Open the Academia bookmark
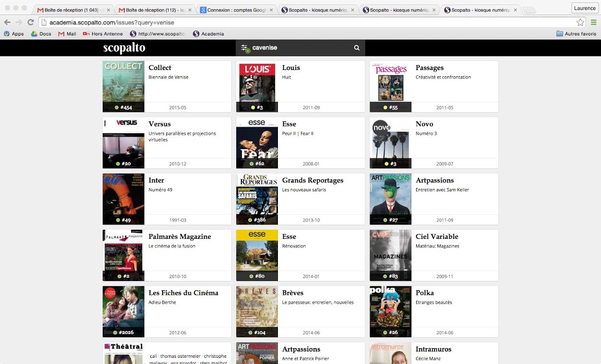Image resolution: width=601 pixels, height=364 pixels. coord(208,34)
